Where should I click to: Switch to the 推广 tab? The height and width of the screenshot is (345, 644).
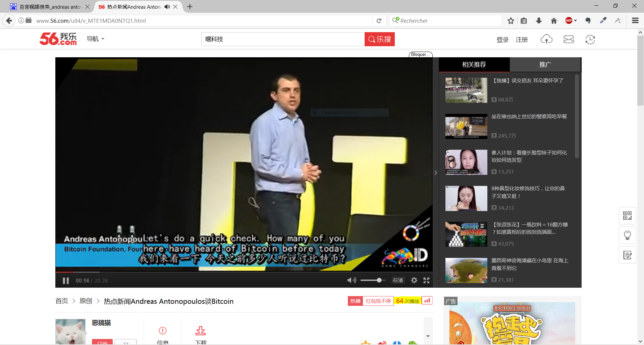click(x=545, y=64)
